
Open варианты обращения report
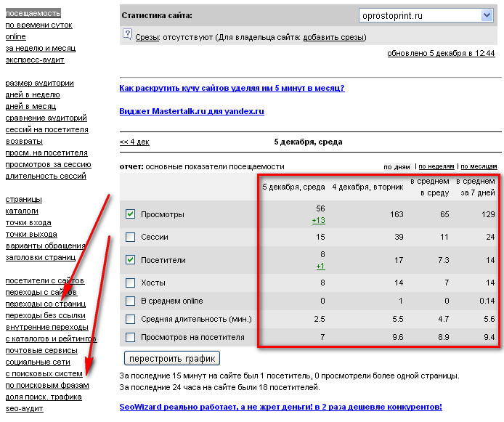[x=45, y=246]
